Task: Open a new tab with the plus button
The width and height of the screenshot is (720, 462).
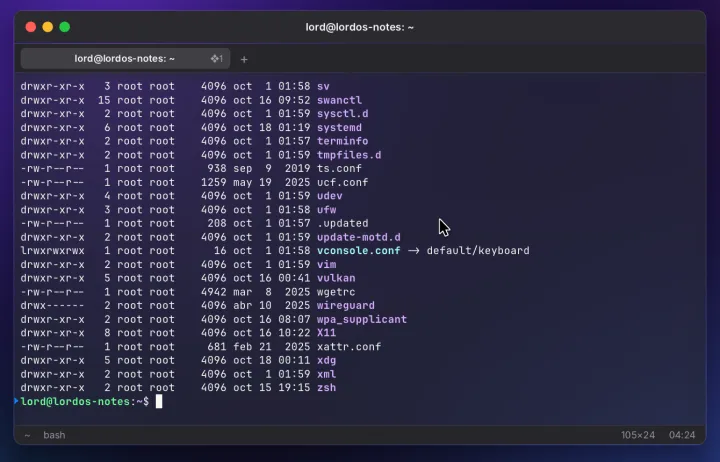Action: [244, 59]
